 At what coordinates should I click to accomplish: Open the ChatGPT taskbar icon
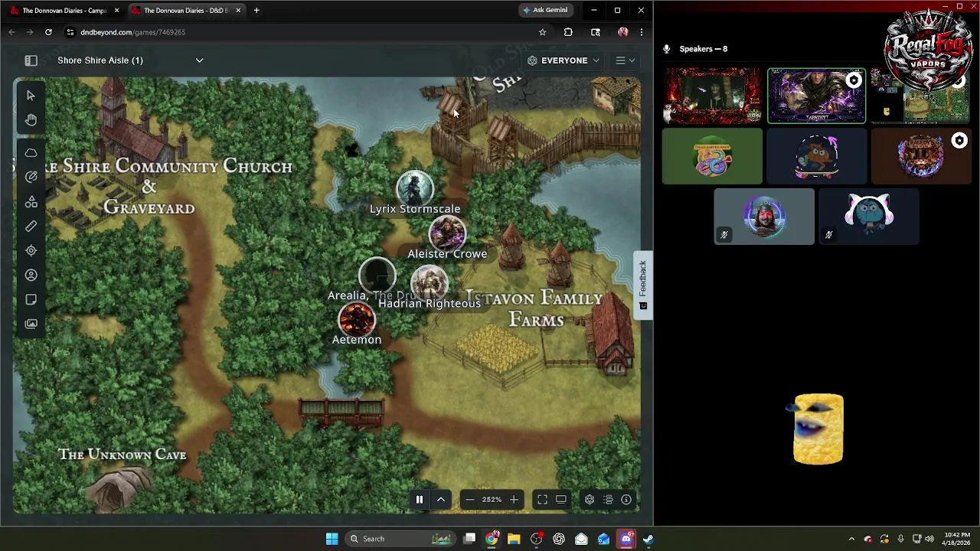click(559, 539)
